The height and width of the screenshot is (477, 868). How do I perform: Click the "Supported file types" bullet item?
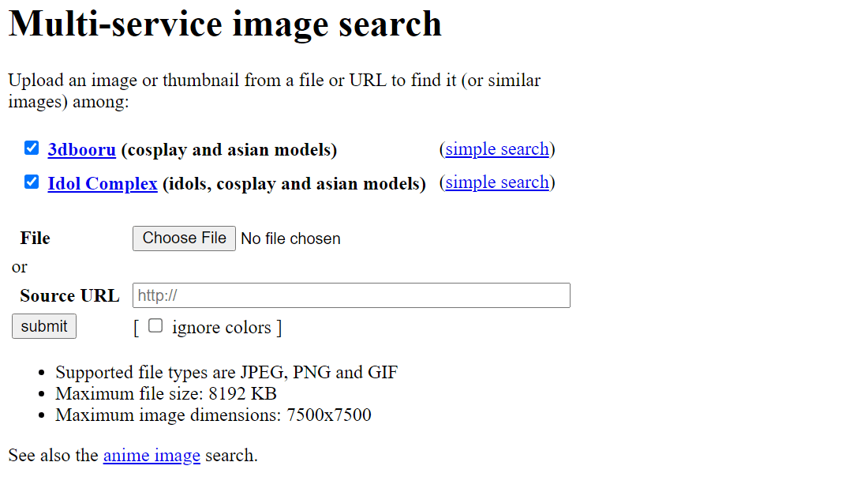click(x=226, y=373)
